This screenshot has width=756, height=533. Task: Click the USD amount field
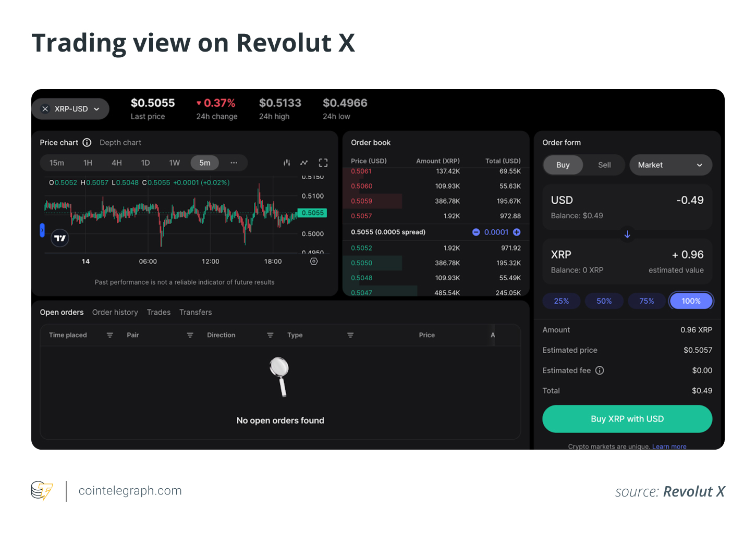click(x=627, y=207)
